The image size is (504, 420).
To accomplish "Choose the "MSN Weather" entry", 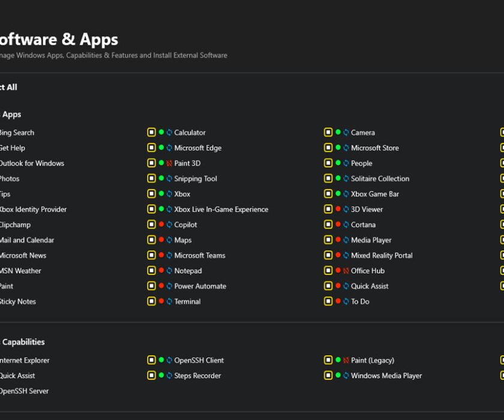I will click(20, 271).
